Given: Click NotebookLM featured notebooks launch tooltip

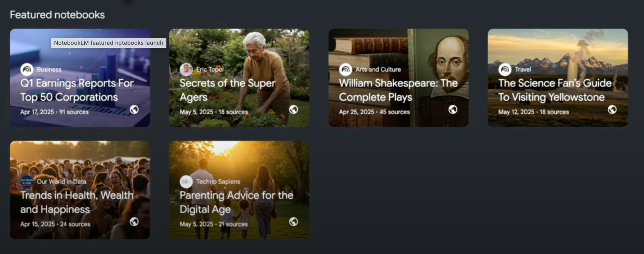Looking at the screenshot, I should [x=109, y=43].
